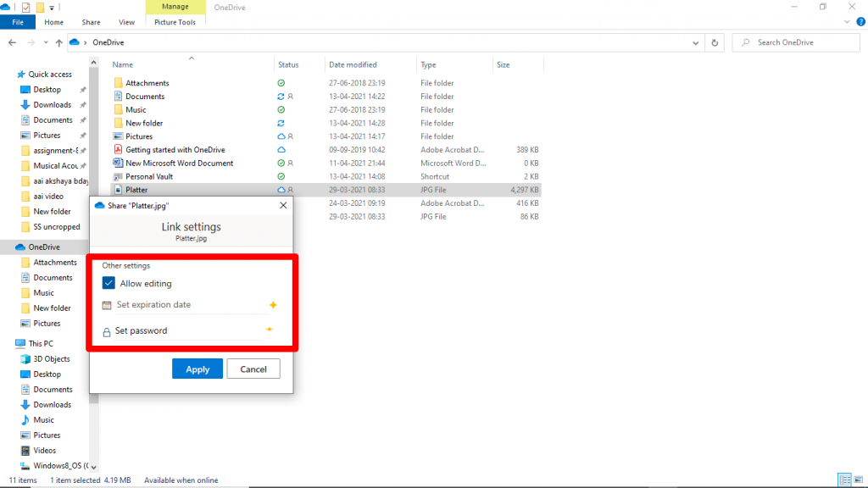
Task: Customize Quick Access Toolbar via its dropdown arrow
Action: click(x=51, y=7)
